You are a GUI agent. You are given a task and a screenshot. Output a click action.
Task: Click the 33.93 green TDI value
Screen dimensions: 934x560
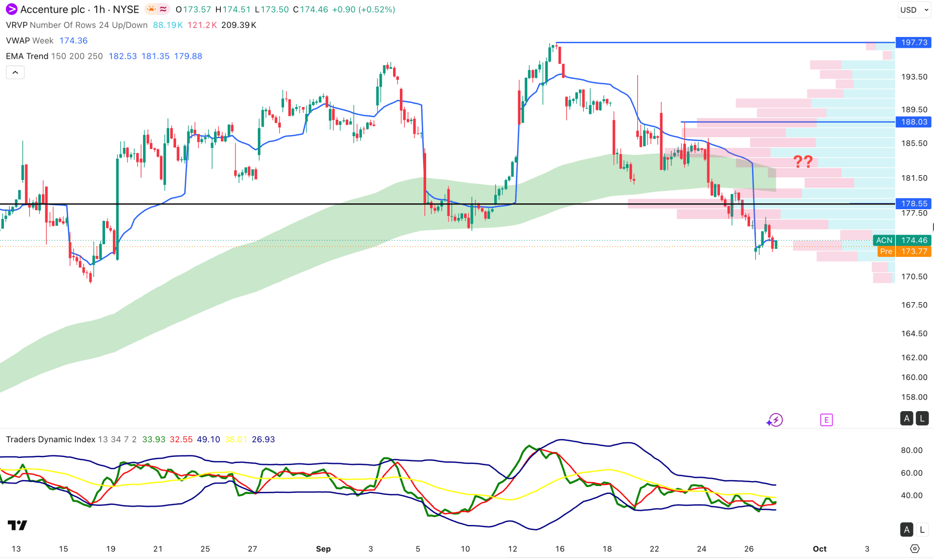(x=154, y=439)
